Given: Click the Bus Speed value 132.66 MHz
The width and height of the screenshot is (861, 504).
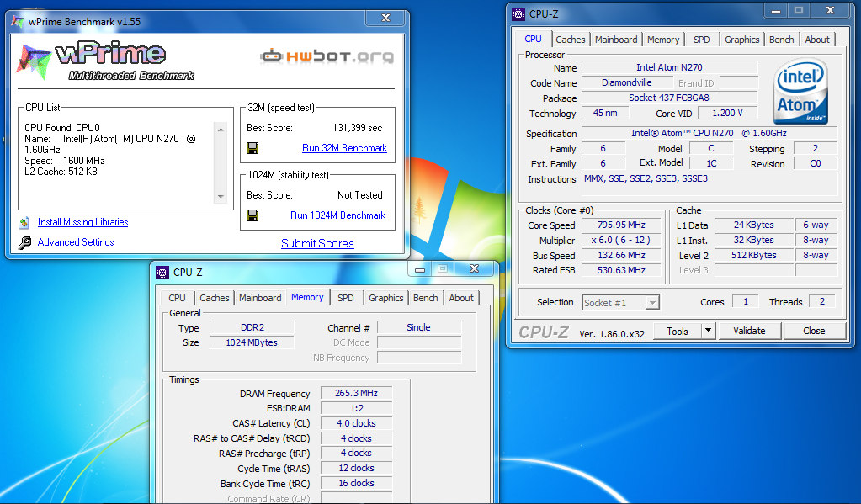Looking at the screenshot, I should click(x=622, y=255).
